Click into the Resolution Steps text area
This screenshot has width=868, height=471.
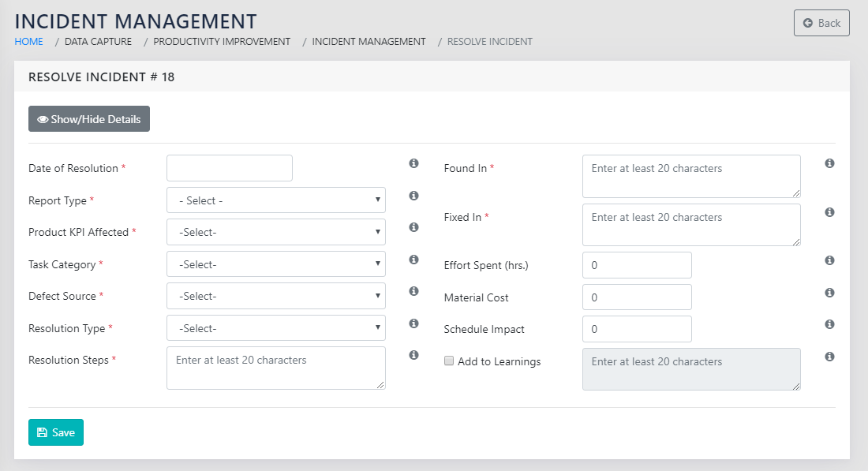275,368
